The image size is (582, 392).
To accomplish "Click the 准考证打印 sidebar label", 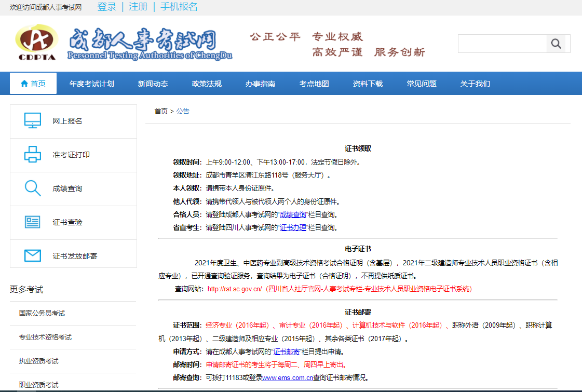I will pyautogui.click(x=71, y=155).
